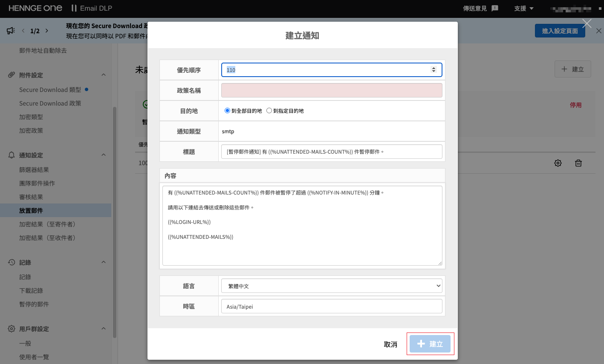
Task: Click the feedback speech bubble icon
Action: click(495, 9)
